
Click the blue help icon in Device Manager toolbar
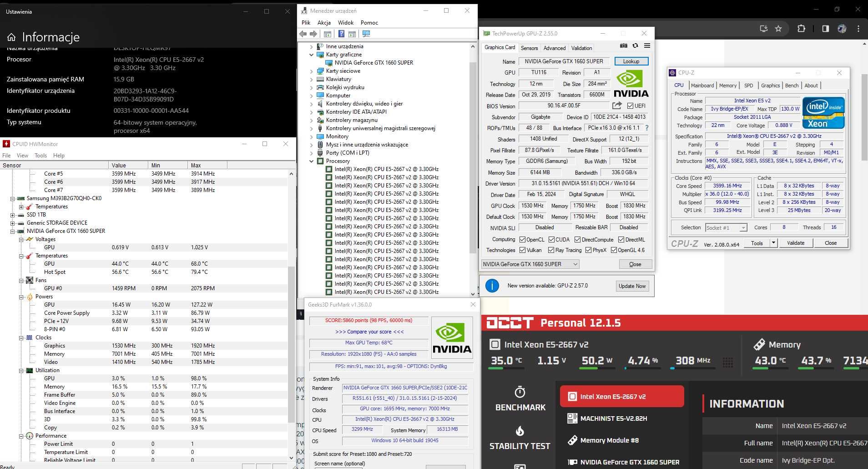(x=341, y=34)
